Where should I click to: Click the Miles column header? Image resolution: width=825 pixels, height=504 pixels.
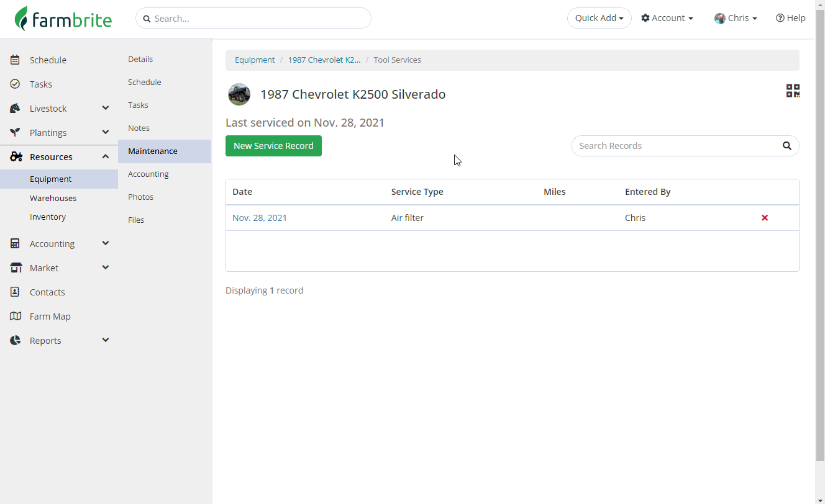(555, 192)
